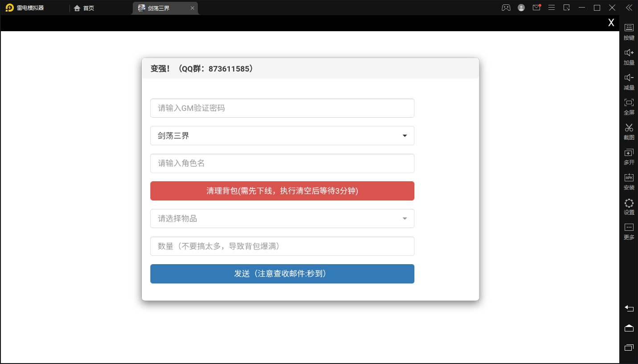Click the blue 发送 button
Viewport: 638px width, 364px height.
(x=282, y=274)
